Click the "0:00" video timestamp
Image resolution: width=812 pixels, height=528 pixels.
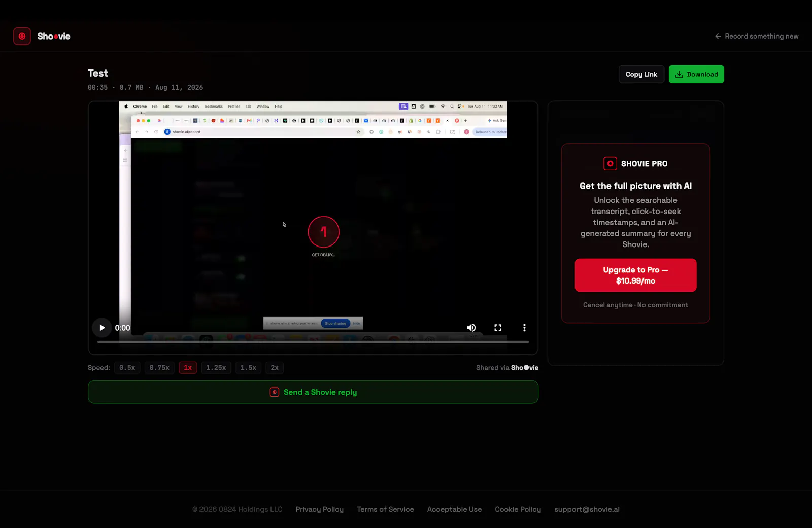(x=122, y=328)
